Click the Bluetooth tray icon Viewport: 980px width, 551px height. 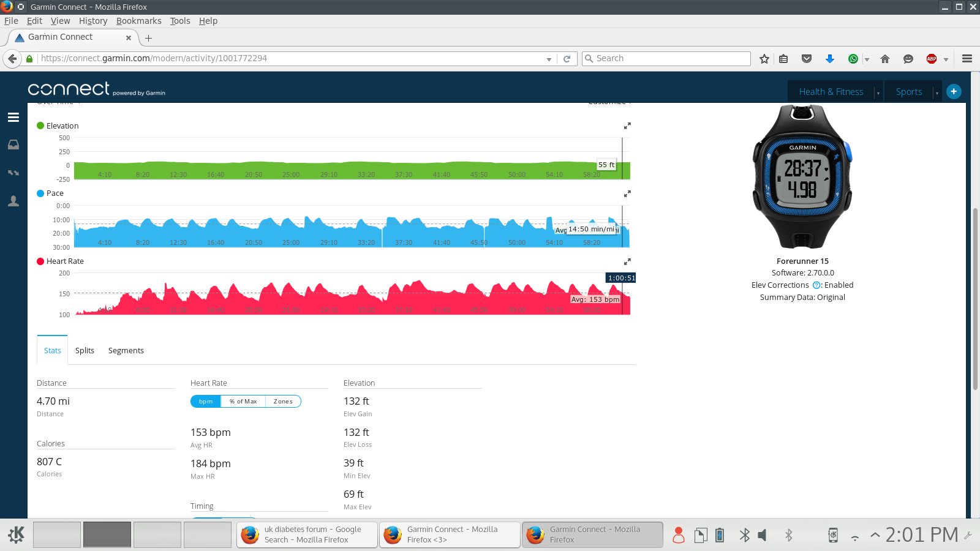point(744,535)
